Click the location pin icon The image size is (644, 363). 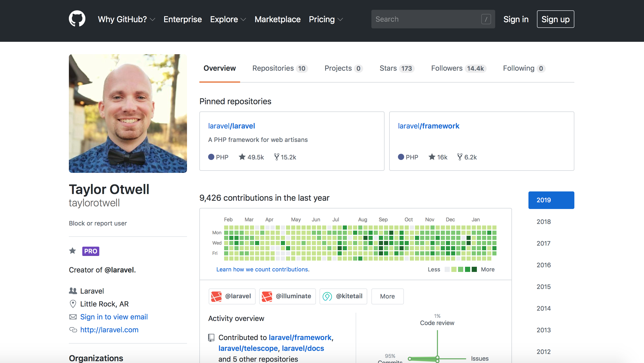[x=73, y=304]
